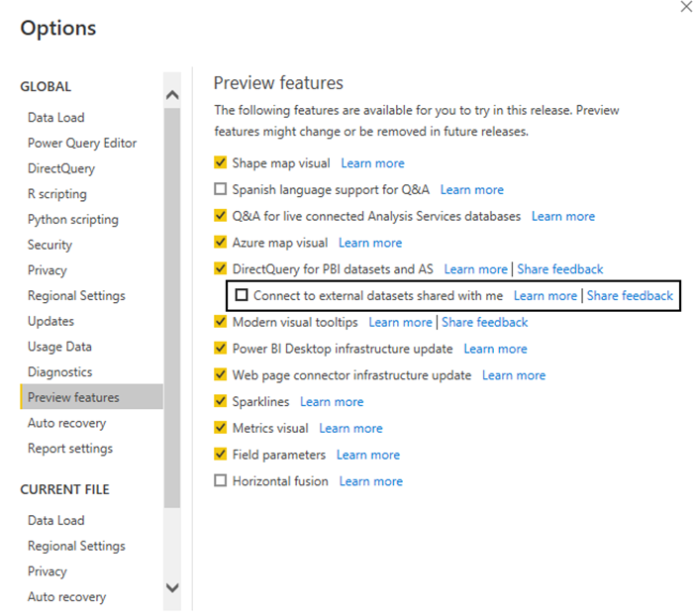Open Learn more for Spanish language support

click(x=472, y=190)
